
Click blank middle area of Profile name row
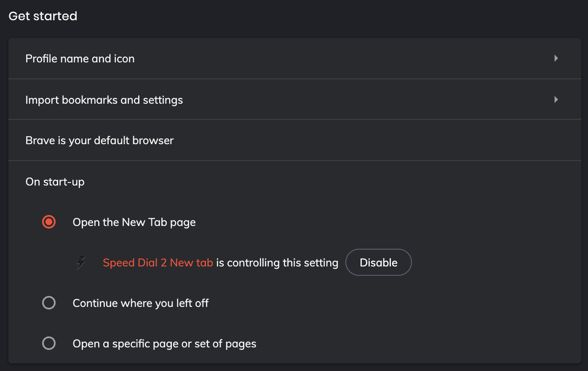tap(337, 59)
